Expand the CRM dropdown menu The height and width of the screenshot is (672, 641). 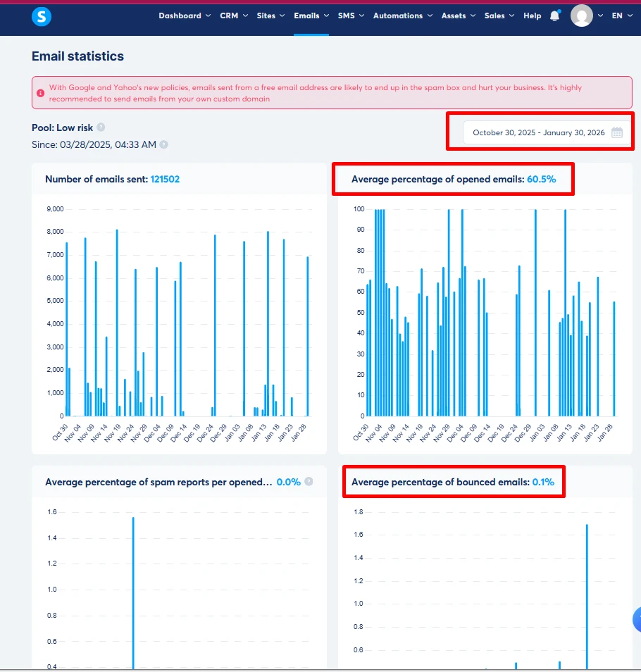(233, 15)
